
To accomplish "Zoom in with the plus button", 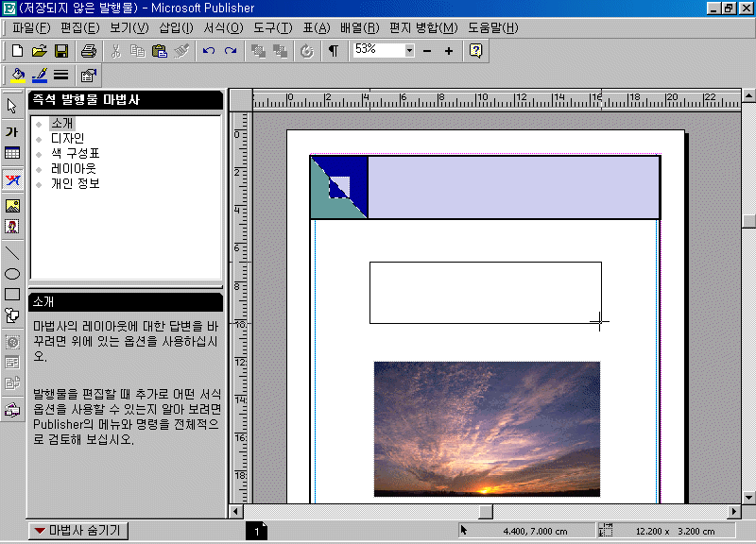I will [448, 51].
